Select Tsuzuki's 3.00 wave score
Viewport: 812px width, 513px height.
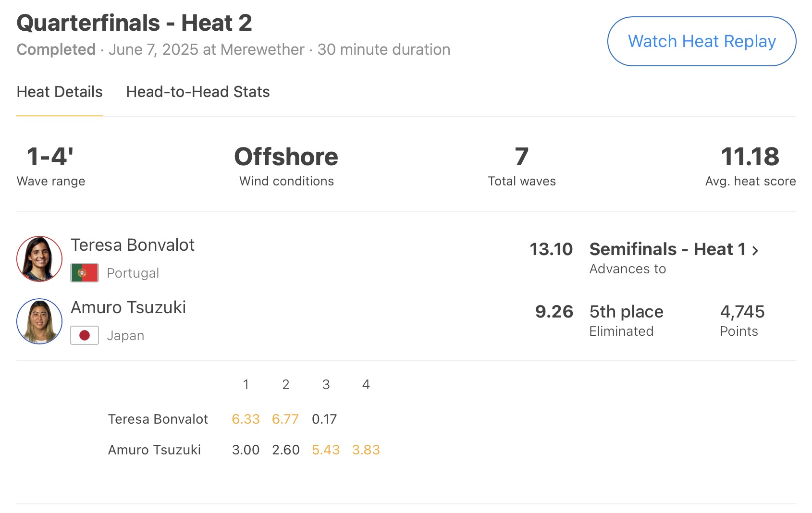246,450
